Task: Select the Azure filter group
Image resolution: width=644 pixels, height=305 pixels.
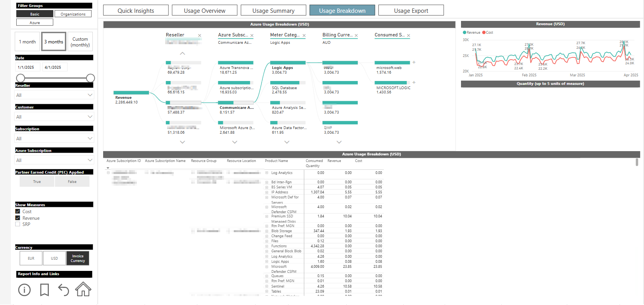Action: [35, 22]
